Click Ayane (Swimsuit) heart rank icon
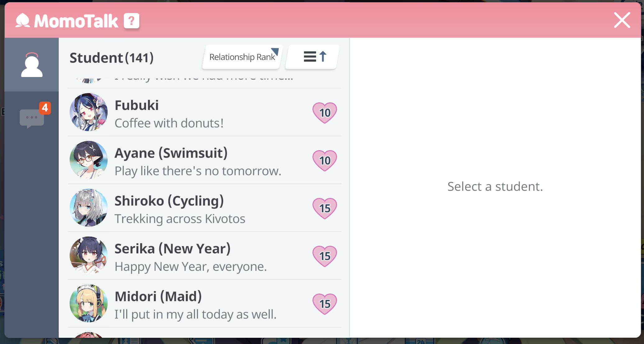Viewport: 644px width, 344px height. [x=324, y=160]
